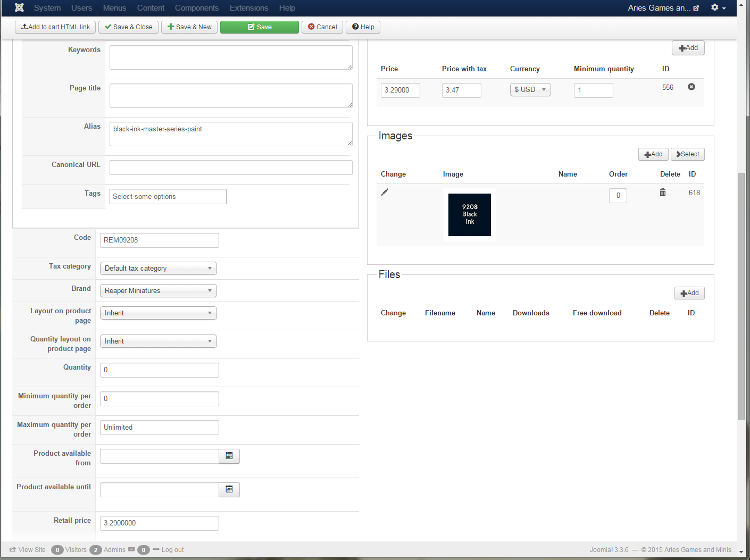Open the Brand dropdown showing Reaper Miniatures
The width and height of the screenshot is (750, 560).
click(159, 291)
